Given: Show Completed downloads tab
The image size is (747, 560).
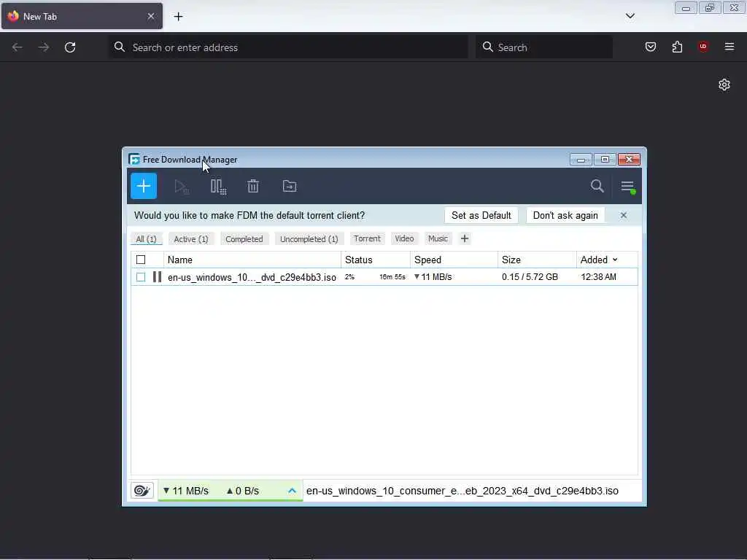Looking at the screenshot, I should (x=244, y=239).
